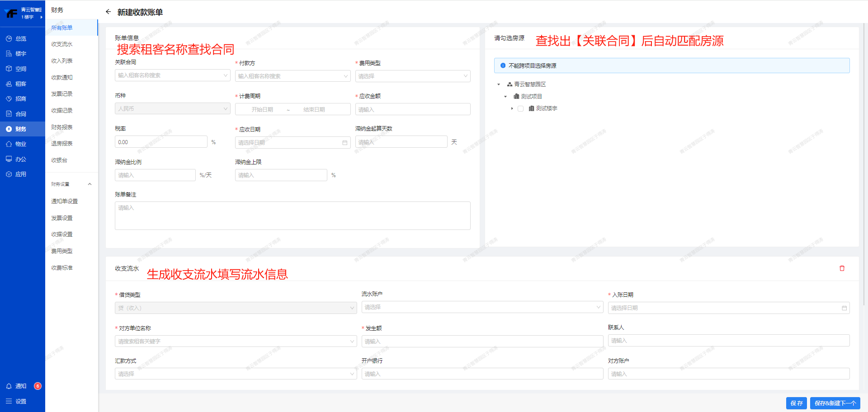Collapse the 测试项目 tree node

tap(505, 97)
